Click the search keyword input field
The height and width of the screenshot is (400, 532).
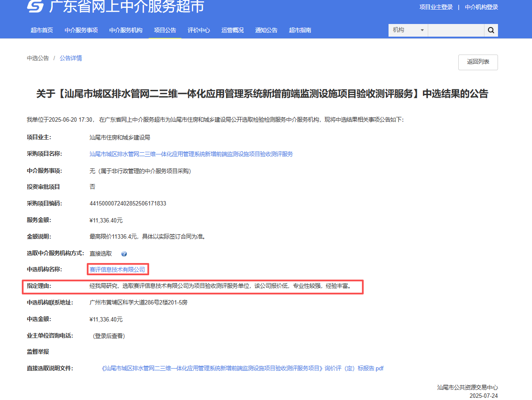click(456, 30)
